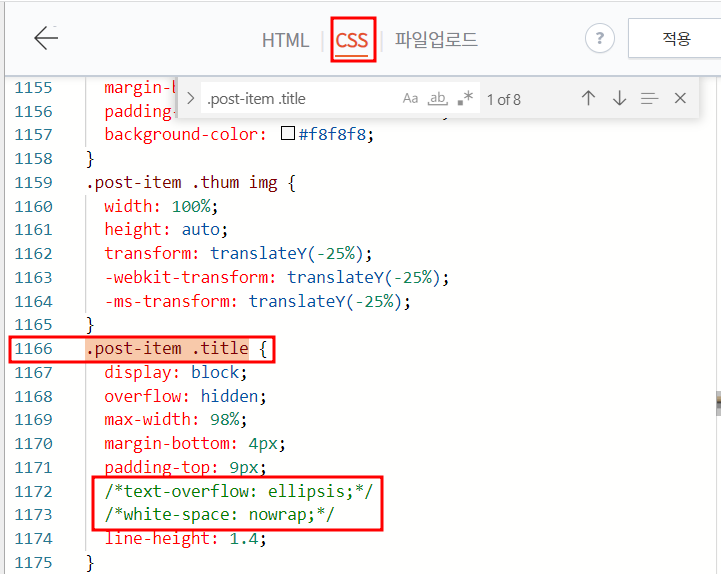Click the 적용 apply button
Viewport: 721px width, 574px height.
pyautogui.click(x=675, y=39)
